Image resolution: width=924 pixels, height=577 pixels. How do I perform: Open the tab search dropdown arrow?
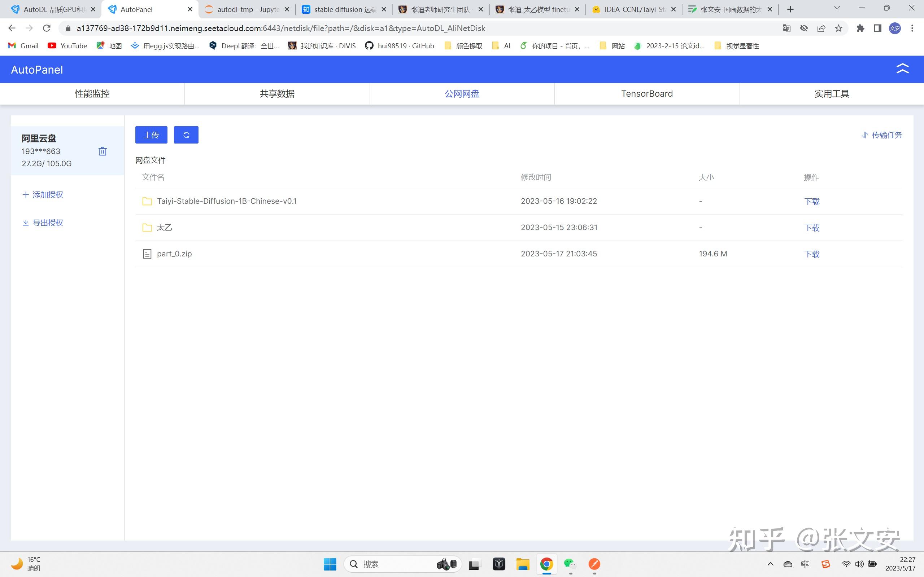coord(837,8)
